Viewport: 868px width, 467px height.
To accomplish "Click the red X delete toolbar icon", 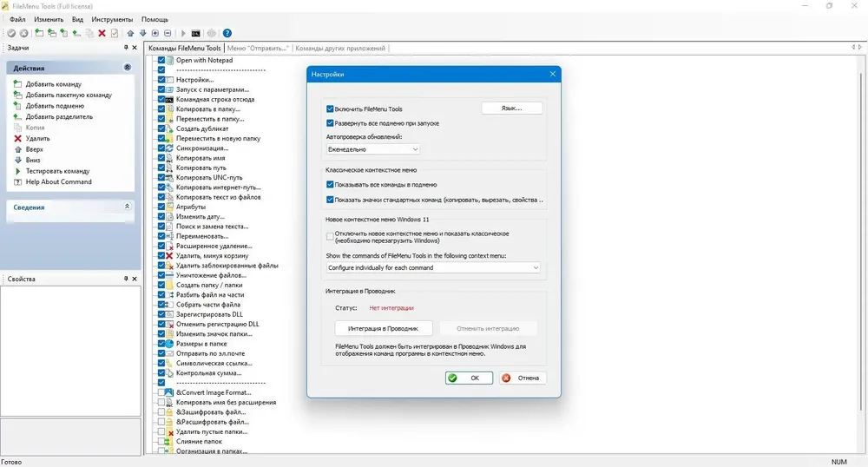I will pyautogui.click(x=102, y=33).
